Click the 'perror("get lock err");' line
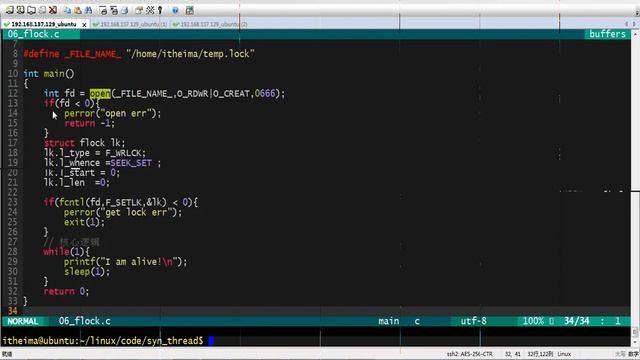The width and height of the screenshot is (640, 360). pyautogui.click(x=123, y=212)
